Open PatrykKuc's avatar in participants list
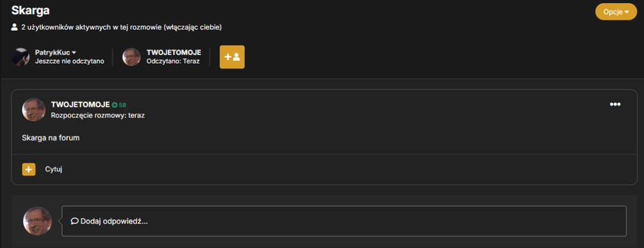Viewport: 644px width, 248px height. click(x=21, y=57)
